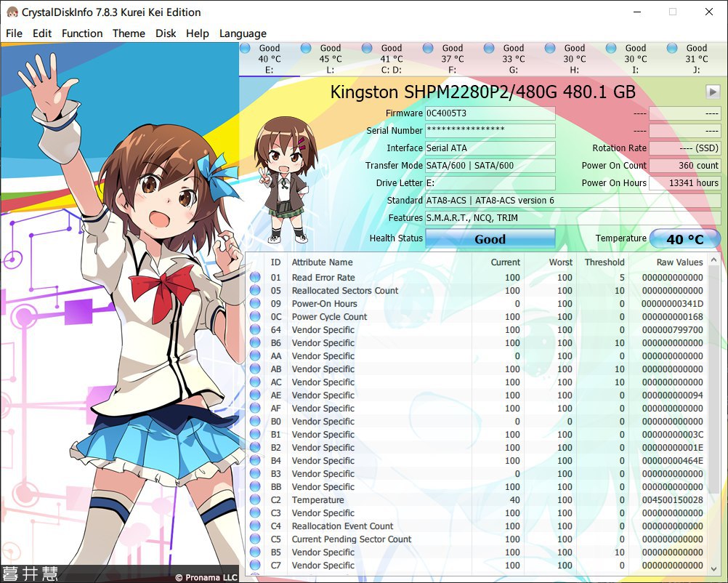The height and width of the screenshot is (583, 728).
Task: Click the status icon for attribute B2
Action: [255, 447]
